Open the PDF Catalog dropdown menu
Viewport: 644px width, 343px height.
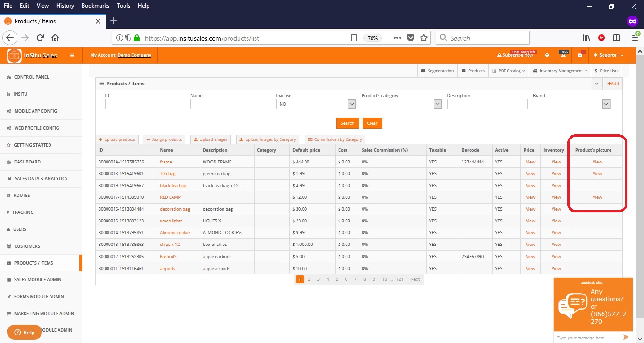(508, 71)
